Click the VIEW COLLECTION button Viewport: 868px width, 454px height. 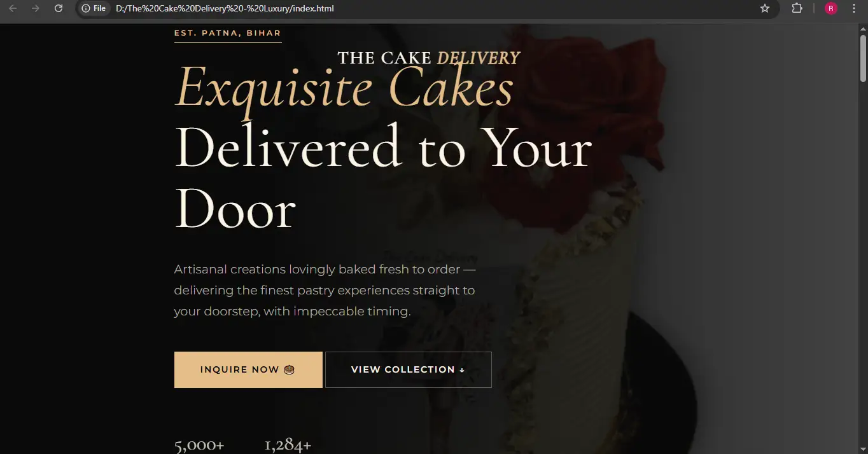point(409,369)
